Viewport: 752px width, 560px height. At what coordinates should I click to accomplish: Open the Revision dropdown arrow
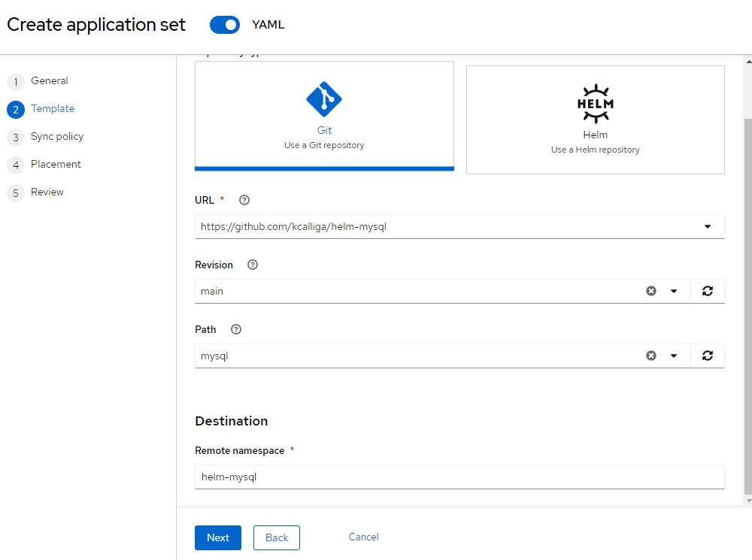coord(674,291)
